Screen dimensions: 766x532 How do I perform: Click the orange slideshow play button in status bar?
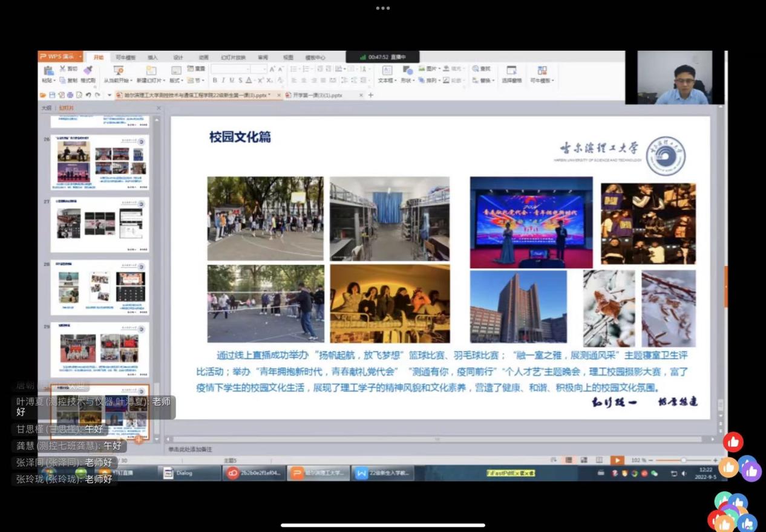[x=617, y=461]
